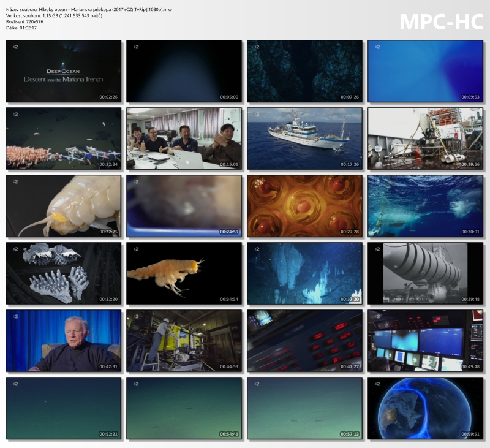Click the 00:54:41 timestamp label

click(x=230, y=434)
